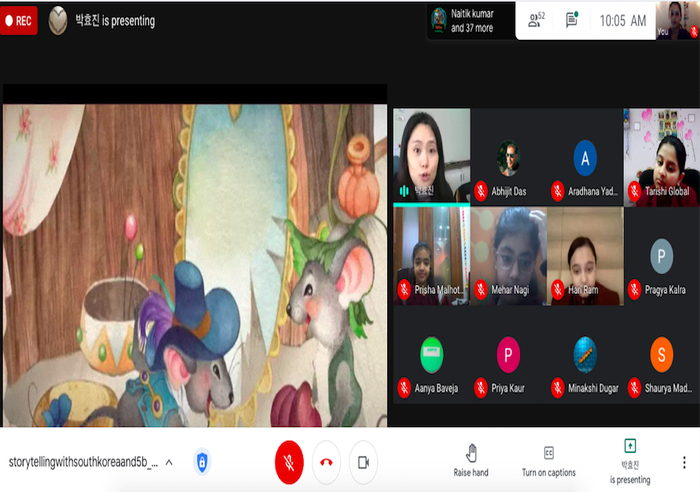Click Pragya Kalra muted mic icon

tap(634, 289)
